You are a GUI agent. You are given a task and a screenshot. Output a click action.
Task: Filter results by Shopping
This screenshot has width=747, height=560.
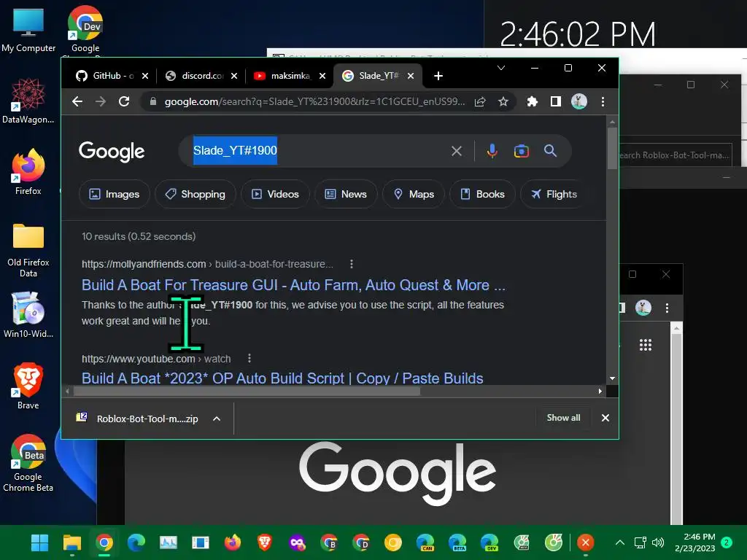point(196,194)
